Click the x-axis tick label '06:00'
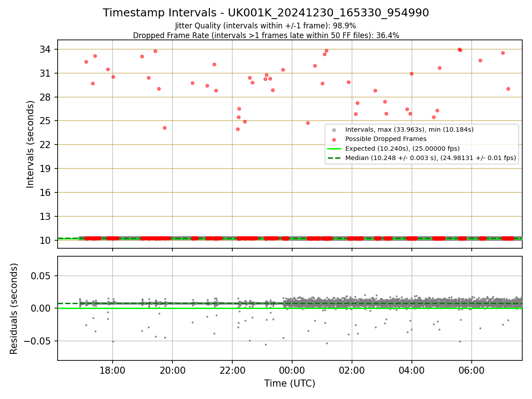The height and width of the screenshot is (399, 532). 472,370
